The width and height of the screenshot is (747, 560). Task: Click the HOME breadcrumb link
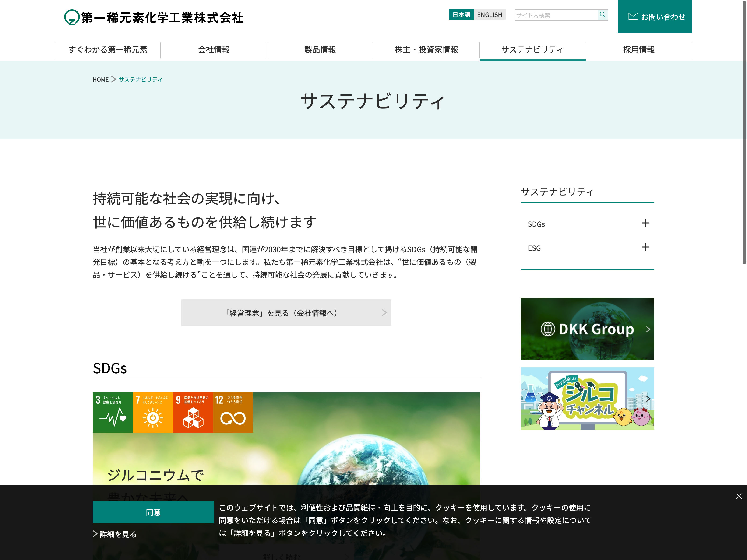click(x=100, y=80)
